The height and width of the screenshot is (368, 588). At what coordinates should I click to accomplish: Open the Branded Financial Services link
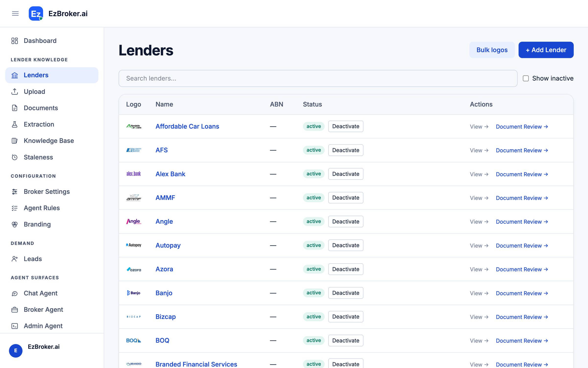[196, 364]
